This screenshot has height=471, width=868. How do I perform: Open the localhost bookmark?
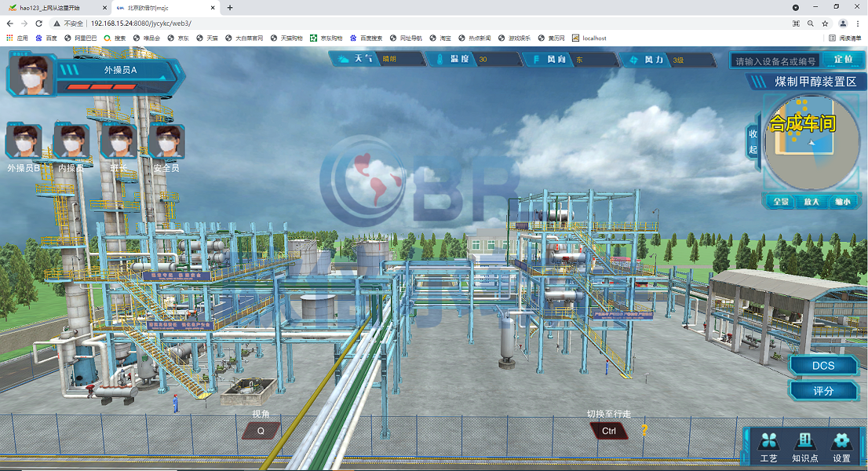point(589,38)
